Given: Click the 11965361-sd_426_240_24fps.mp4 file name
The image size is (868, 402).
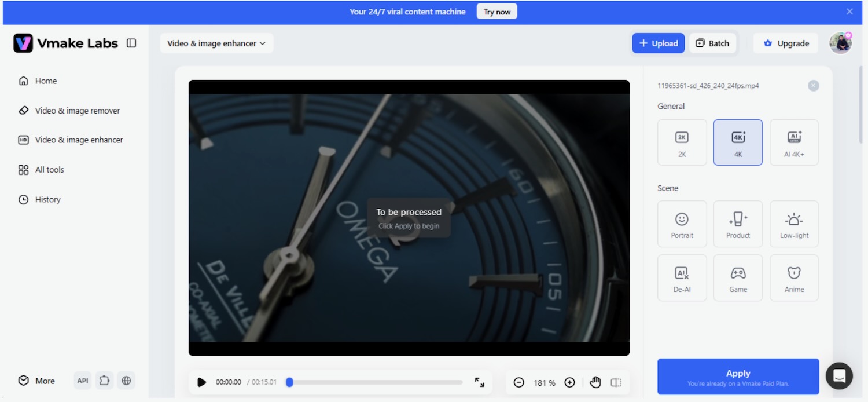Looking at the screenshot, I should pos(708,86).
